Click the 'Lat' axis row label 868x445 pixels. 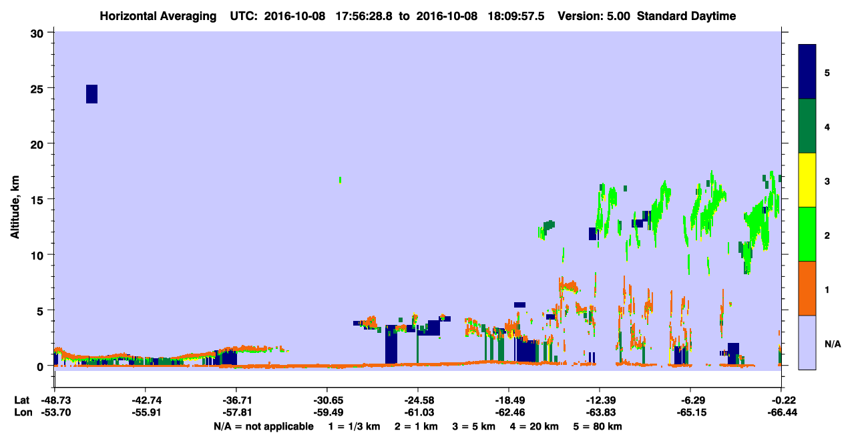point(21,400)
